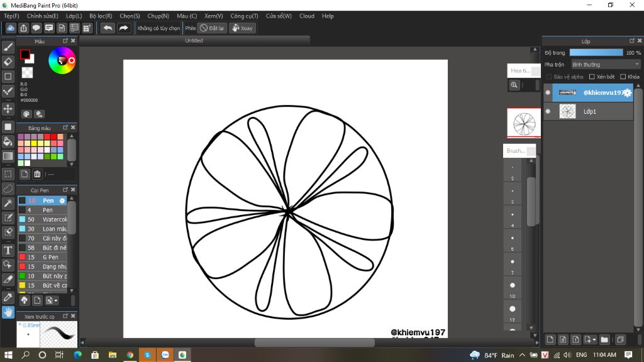Click the Đặt lại reset button
The height and width of the screenshot is (362, 644).
tap(213, 28)
